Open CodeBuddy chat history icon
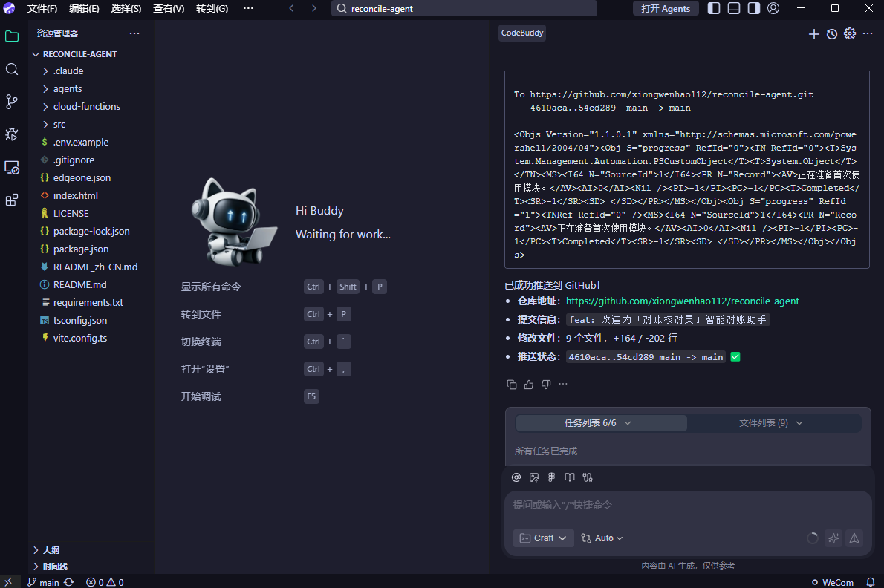 831,34
